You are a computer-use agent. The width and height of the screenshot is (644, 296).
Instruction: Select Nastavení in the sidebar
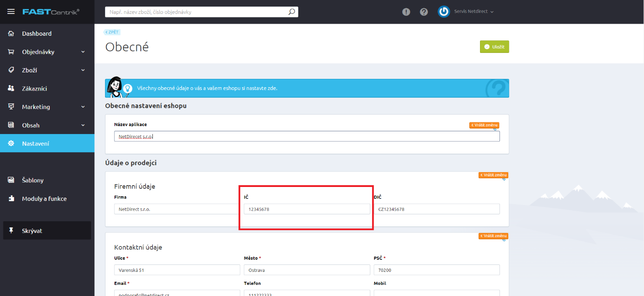coord(47,143)
